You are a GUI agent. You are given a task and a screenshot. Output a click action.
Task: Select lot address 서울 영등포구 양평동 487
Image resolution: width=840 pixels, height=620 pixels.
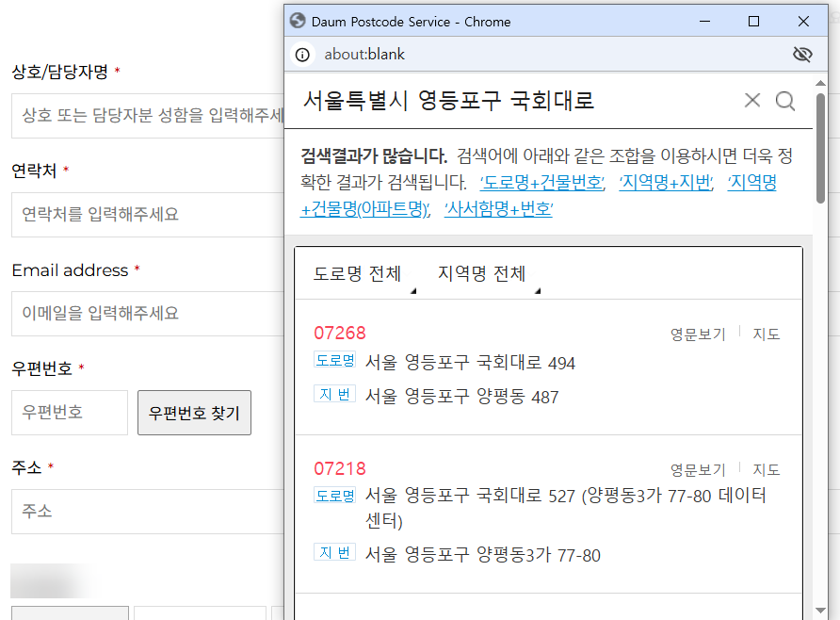461,397
